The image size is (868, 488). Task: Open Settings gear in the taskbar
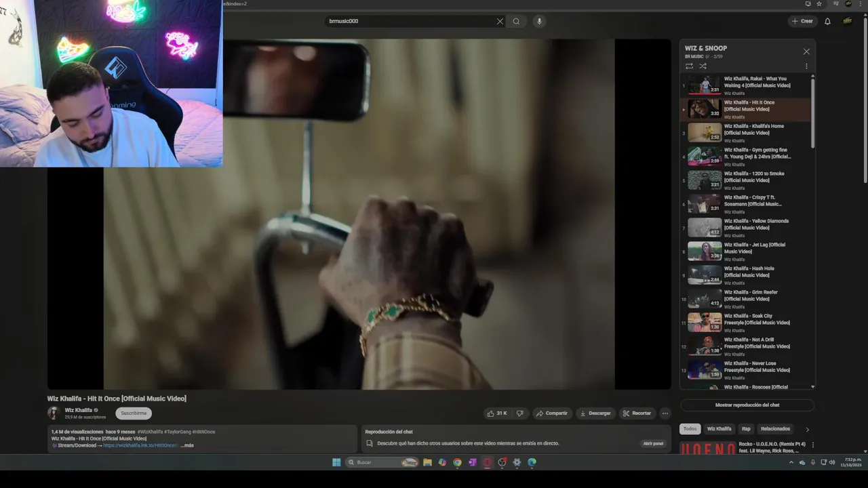[x=517, y=462]
